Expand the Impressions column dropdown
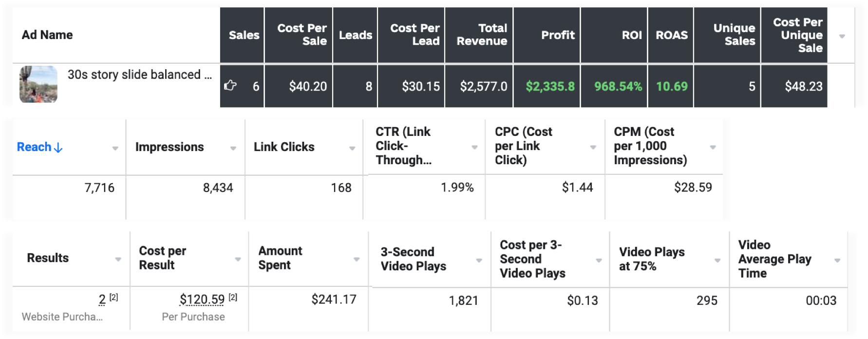 233,148
